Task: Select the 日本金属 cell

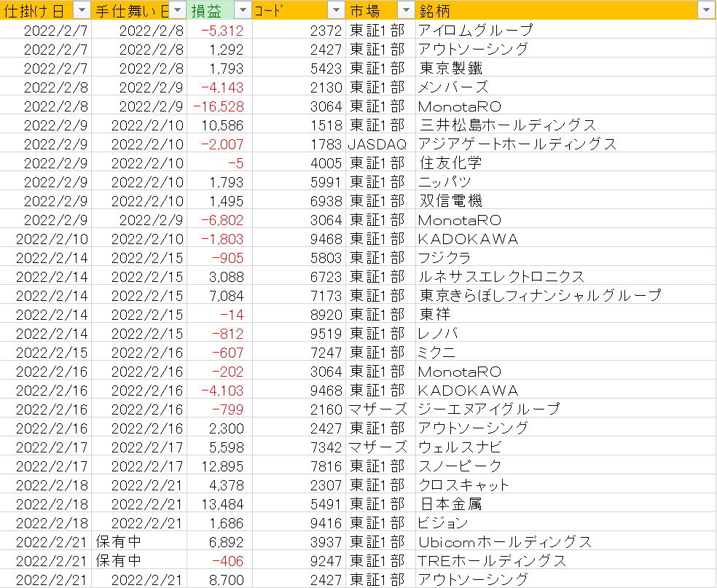Action: (x=566, y=504)
